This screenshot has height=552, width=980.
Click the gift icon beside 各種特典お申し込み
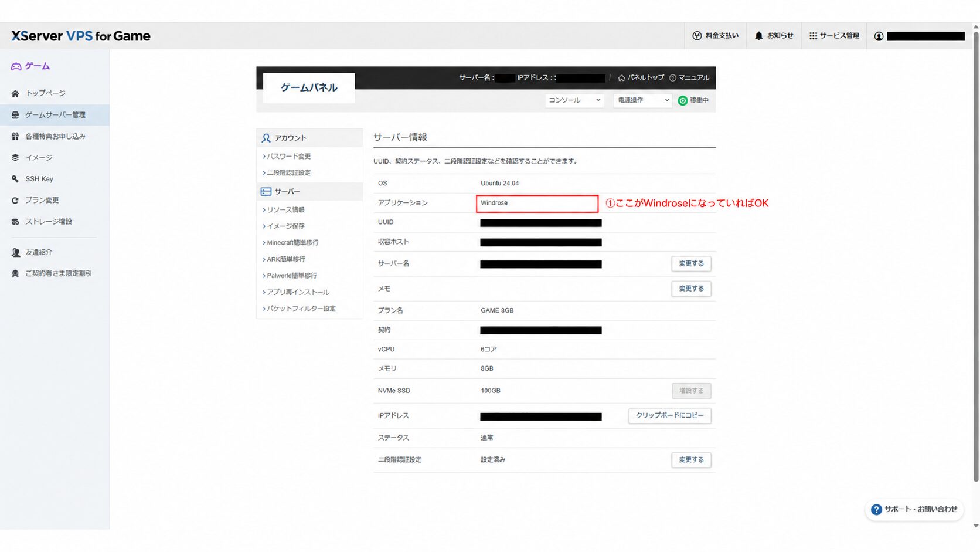(15, 136)
